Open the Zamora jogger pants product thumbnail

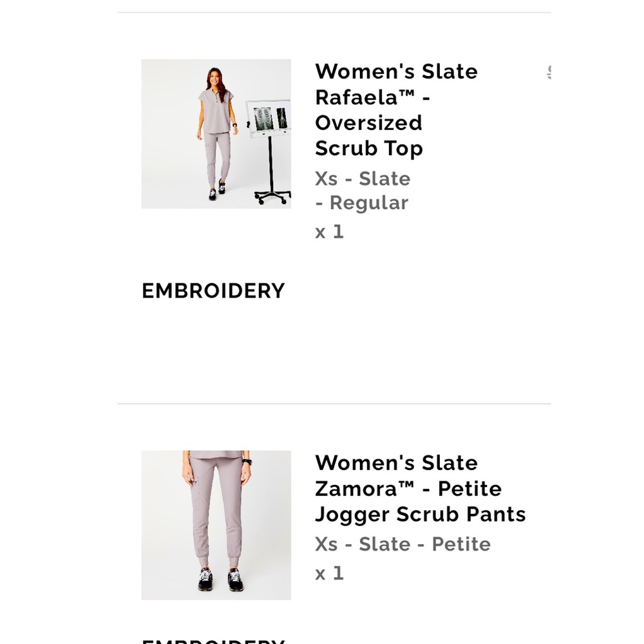coord(216,525)
